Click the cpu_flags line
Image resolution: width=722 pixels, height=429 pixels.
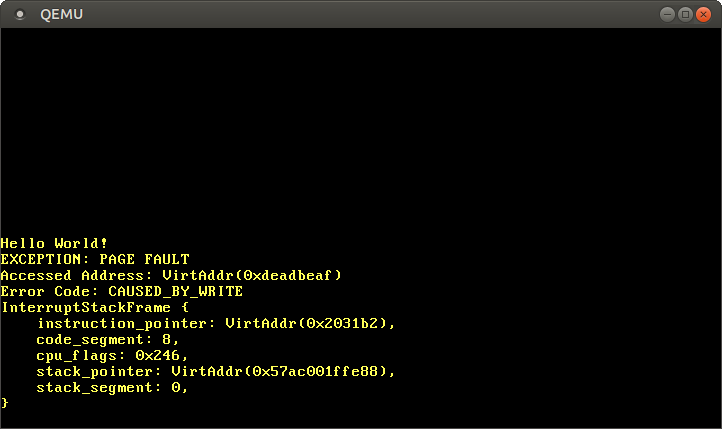click(x=112, y=355)
